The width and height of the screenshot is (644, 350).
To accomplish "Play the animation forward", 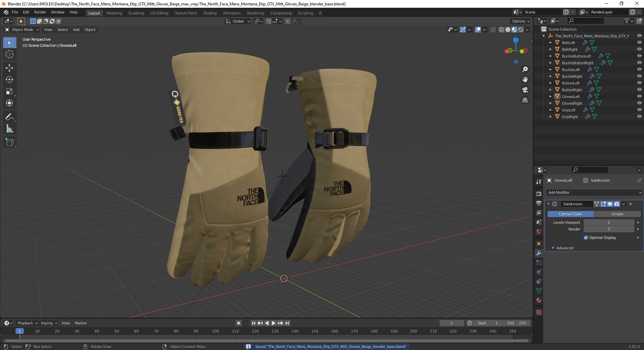I will pos(274,323).
